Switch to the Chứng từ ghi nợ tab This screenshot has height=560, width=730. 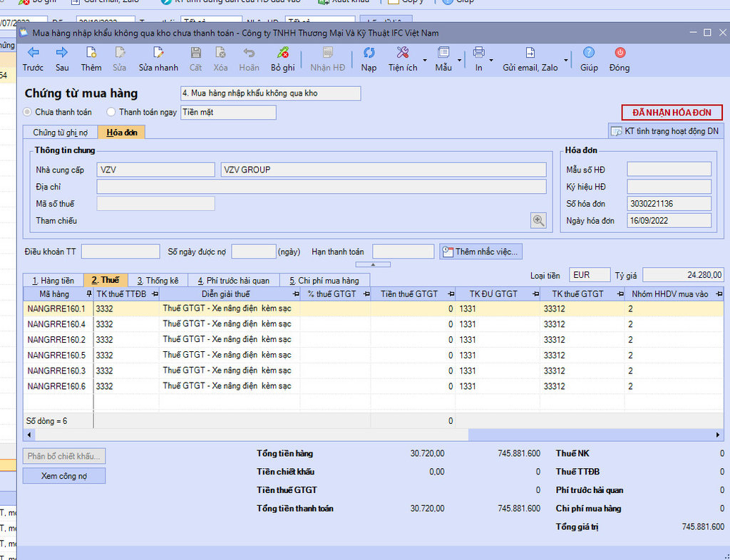[x=60, y=133]
